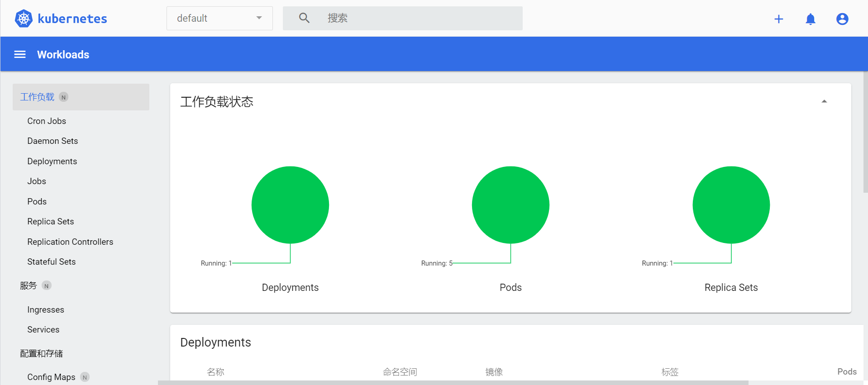
Task: Open Replica Sets in the sidebar
Action: (x=50, y=221)
